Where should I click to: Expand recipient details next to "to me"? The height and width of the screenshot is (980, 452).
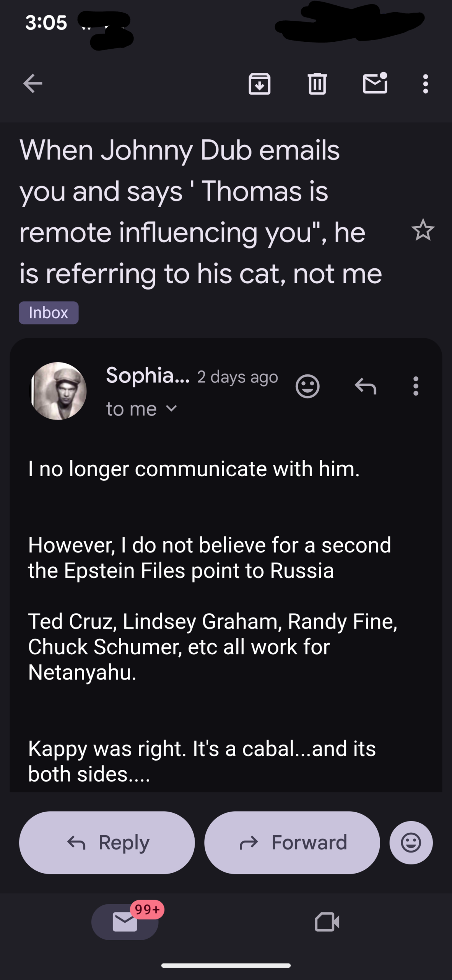click(x=172, y=409)
